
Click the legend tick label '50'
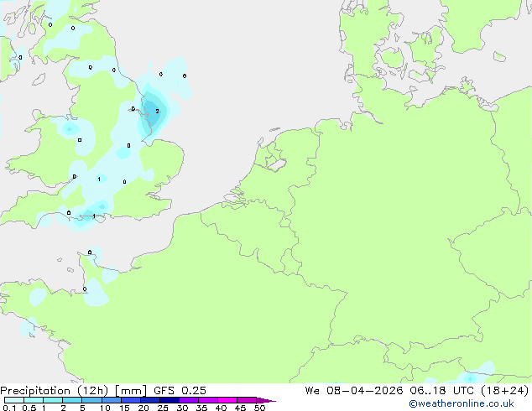tap(259, 408)
